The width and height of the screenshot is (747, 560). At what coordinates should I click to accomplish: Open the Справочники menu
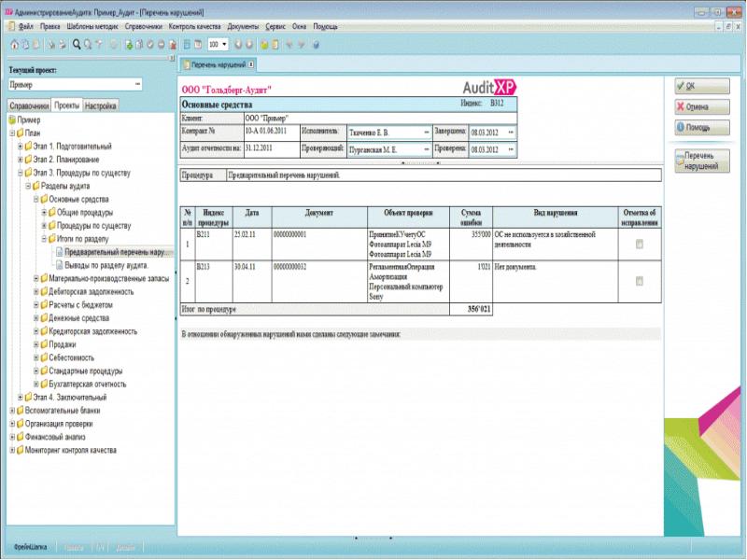(x=143, y=28)
